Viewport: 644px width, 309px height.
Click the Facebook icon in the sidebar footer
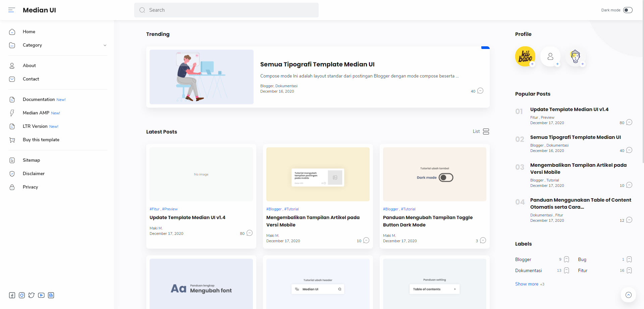pos(12,295)
